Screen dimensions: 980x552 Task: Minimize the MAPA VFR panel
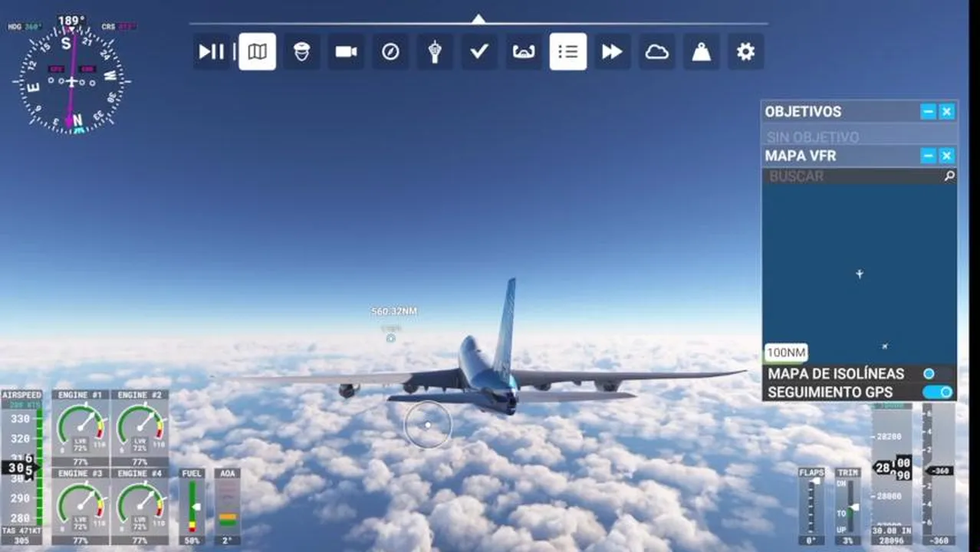928,156
